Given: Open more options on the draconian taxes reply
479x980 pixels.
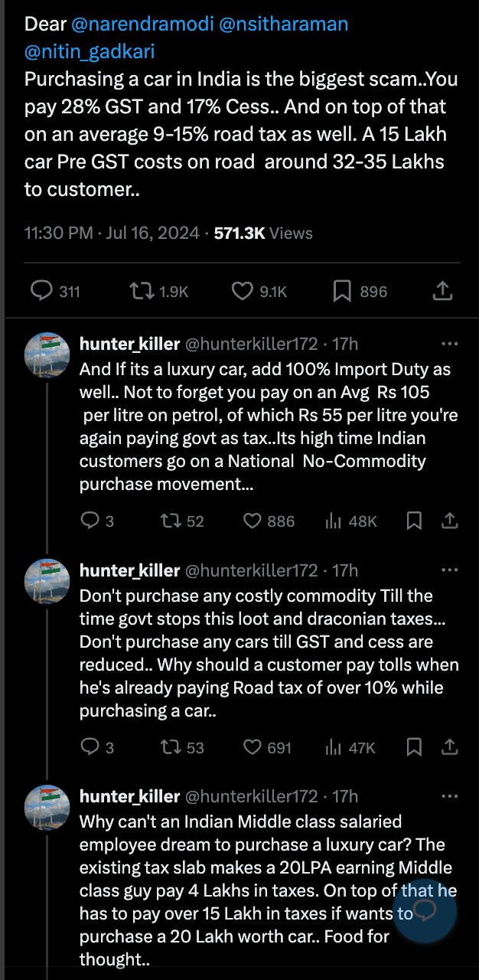Looking at the screenshot, I should click(x=450, y=570).
